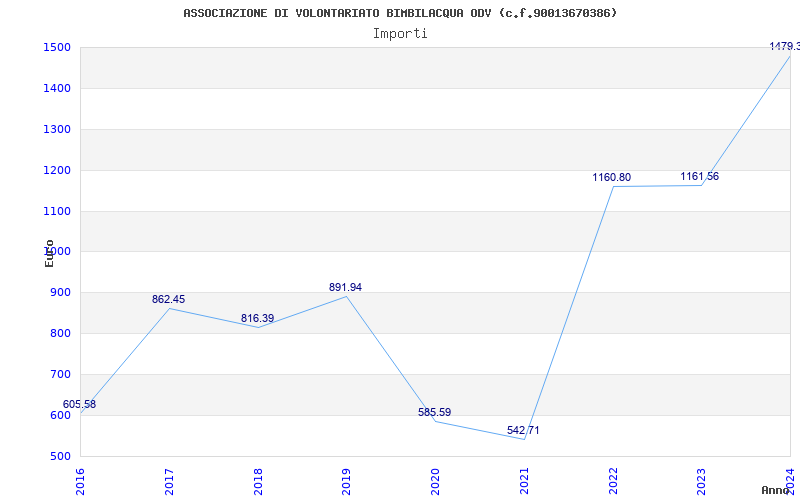Click the x-axis year 2020
This screenshot has height=500, width=800.
435,482
